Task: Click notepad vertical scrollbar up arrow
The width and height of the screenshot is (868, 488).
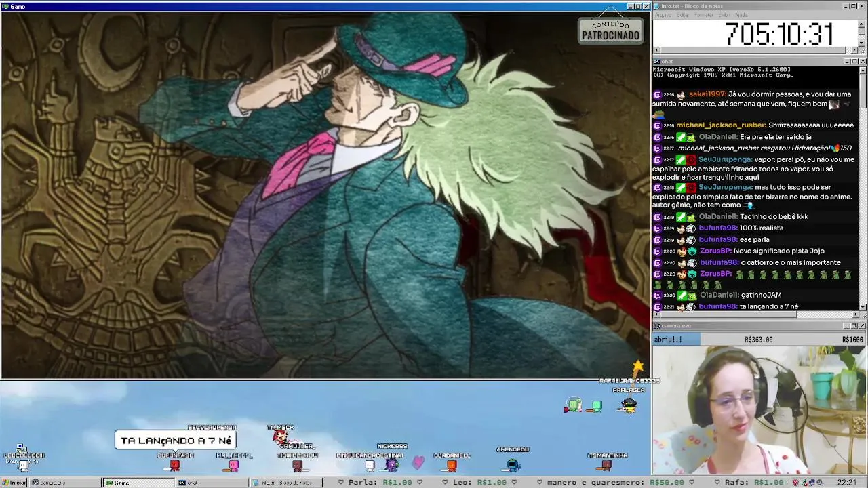Action: [x=862, y=24]
